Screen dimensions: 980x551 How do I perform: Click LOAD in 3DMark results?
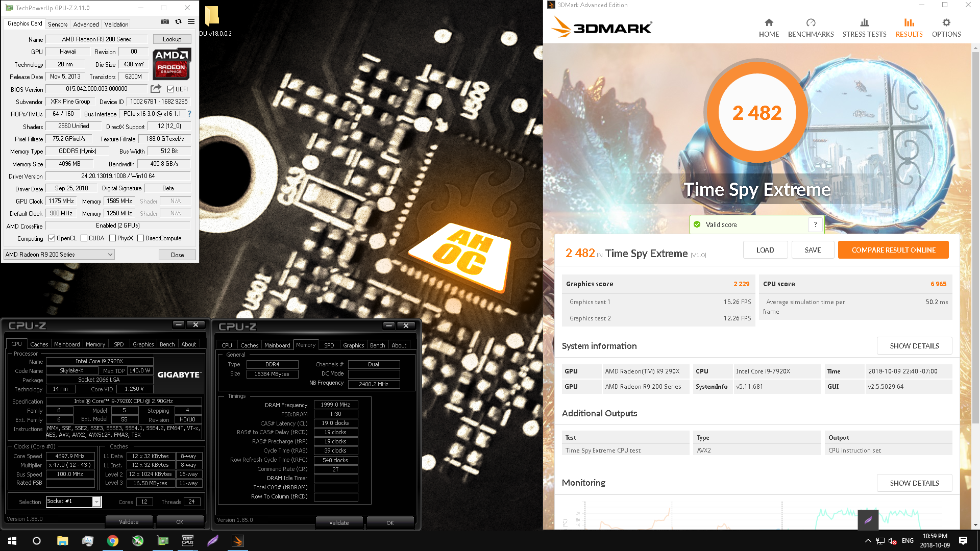point(765,250)
